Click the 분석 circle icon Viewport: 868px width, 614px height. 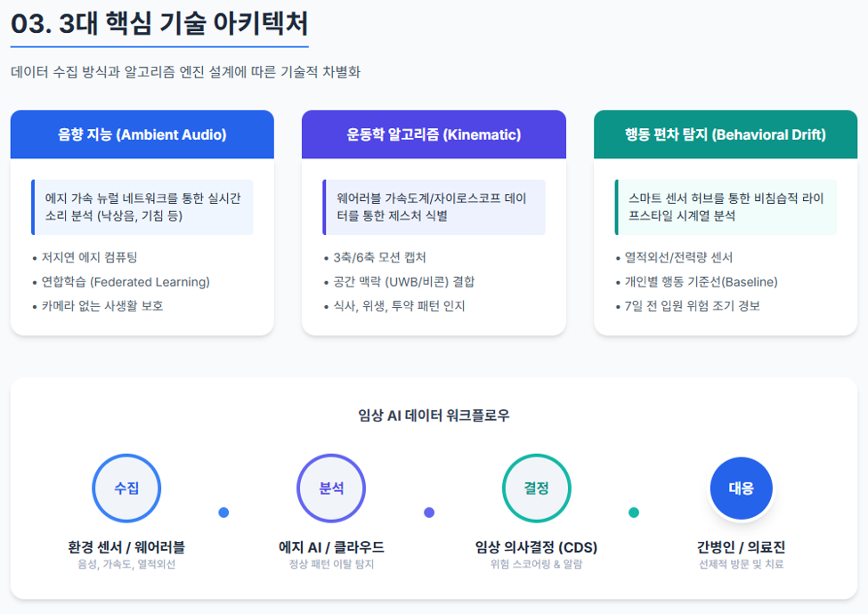(331, 488)
